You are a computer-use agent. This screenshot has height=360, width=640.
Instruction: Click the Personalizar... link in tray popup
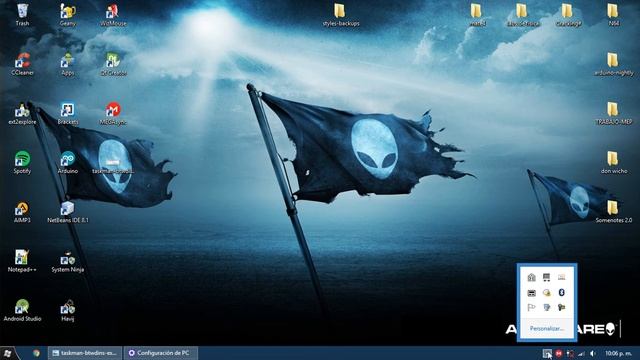click(547, 329)
